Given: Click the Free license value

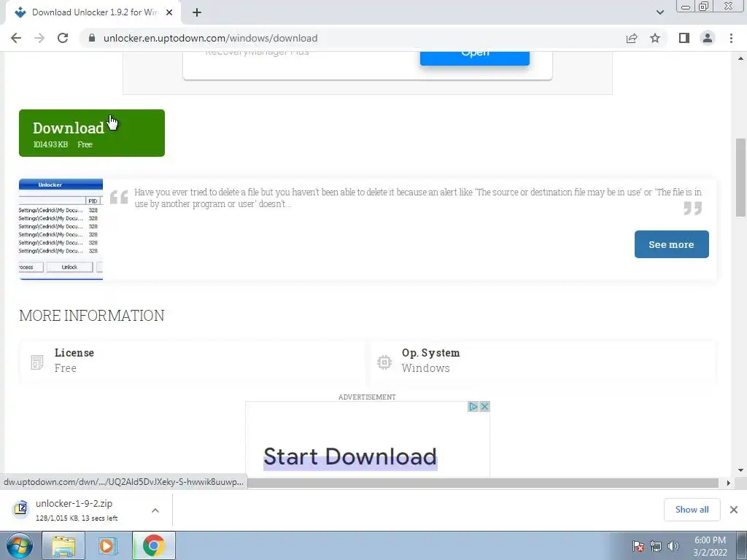Looking at the screenshot, I should tap(65, 368).
